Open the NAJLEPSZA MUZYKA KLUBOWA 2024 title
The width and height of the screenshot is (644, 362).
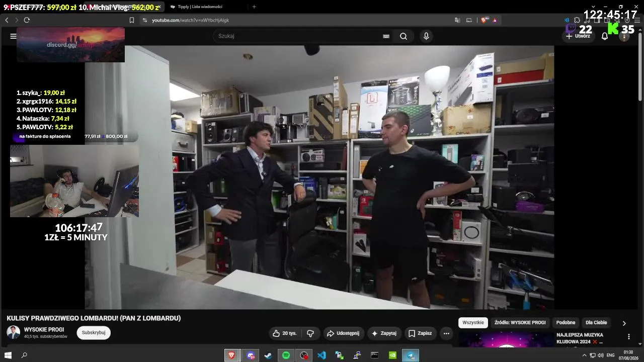click(x=581, y=338)
